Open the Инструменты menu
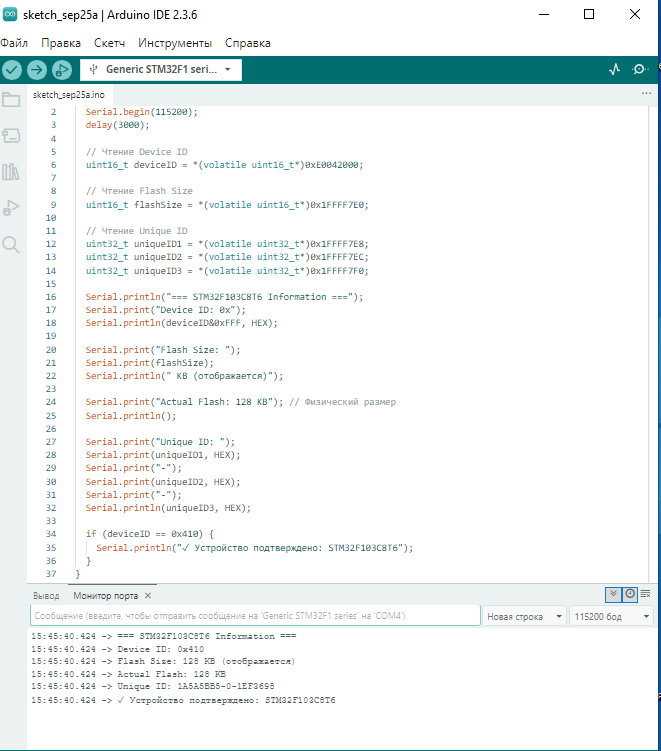The width and height of the screenshot is (661, 751). pos(175,43)
